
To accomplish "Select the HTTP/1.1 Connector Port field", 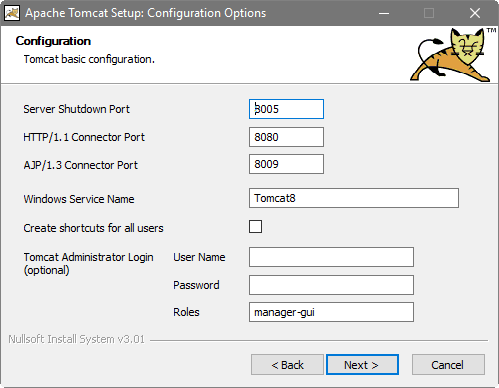I will [286, 137].
